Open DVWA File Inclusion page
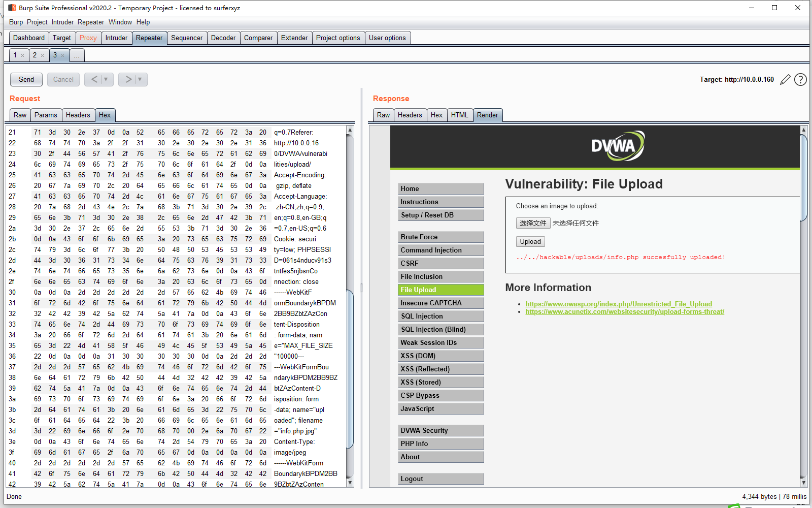 click(x=441, y=277)
